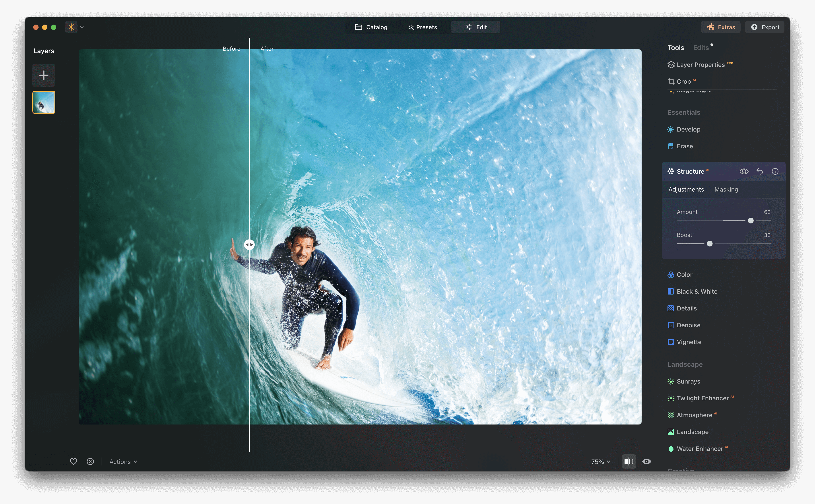Switch to the Masking tab
The height and width of the screenshot is (504, 815).
pos(726,189)
